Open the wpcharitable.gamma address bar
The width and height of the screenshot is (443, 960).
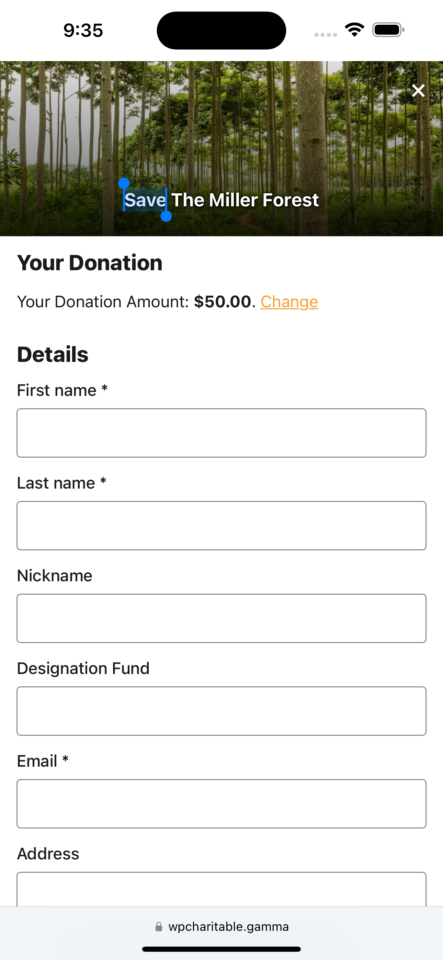pos(222,927)
